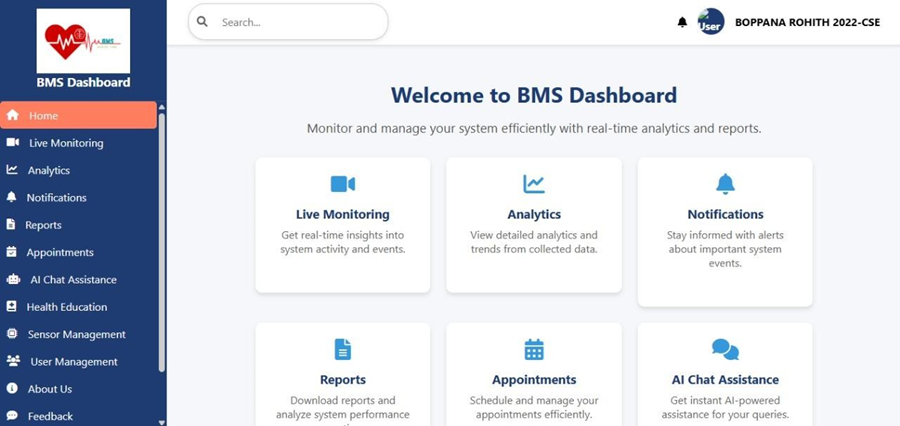Click the calendar icon on Appointments card

(534, 349)
